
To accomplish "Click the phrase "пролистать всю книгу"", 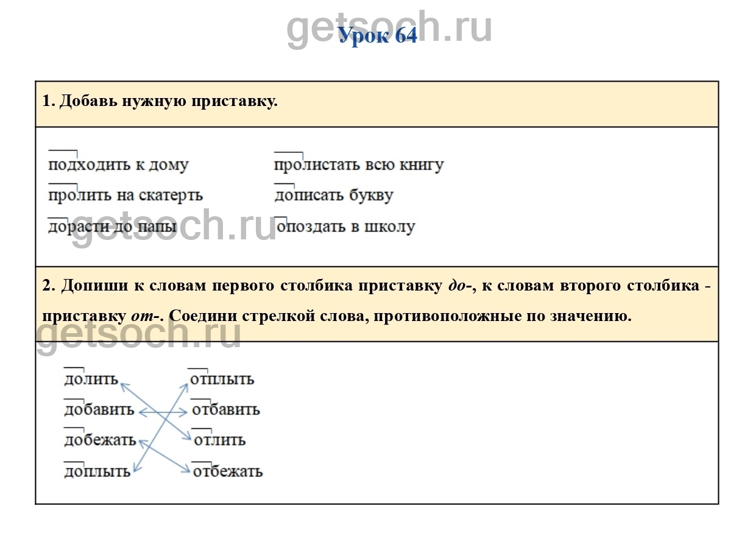I will 359,165.
